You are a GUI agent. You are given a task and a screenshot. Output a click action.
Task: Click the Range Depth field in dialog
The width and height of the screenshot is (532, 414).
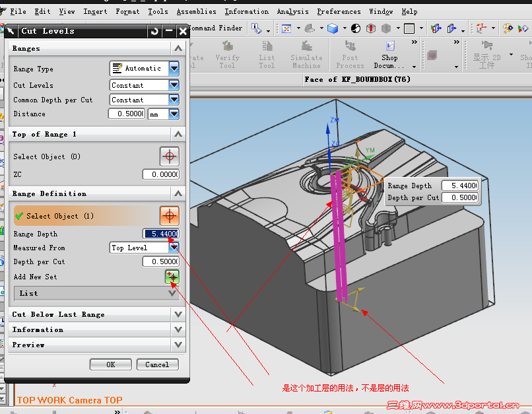tap(161, 234)
